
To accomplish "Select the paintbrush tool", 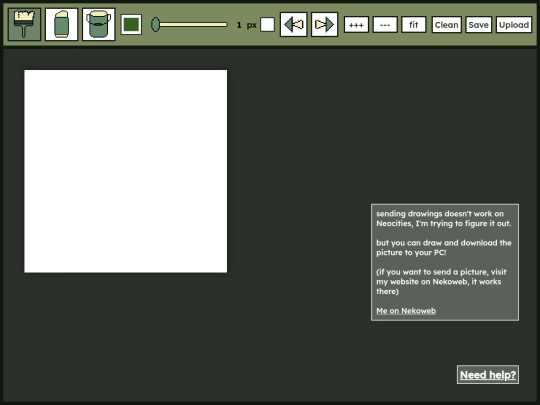I will (24, 24).
